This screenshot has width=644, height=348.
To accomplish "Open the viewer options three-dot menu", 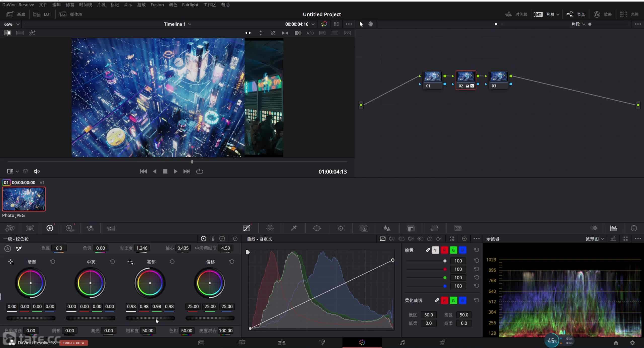I will click(349, 24).
